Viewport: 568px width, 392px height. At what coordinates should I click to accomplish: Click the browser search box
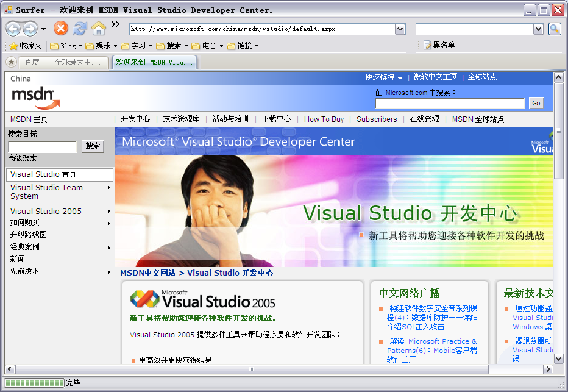(x=475, y=29)
